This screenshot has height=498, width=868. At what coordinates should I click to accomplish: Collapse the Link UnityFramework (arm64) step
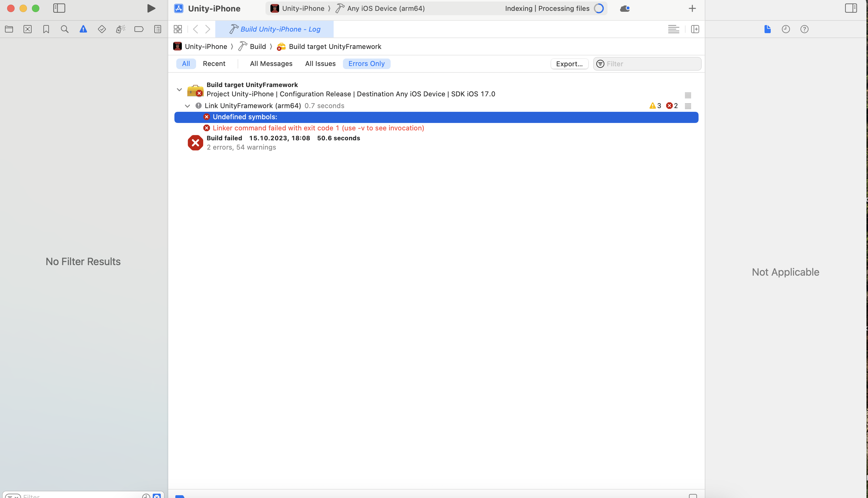click(x=187, y=106)
